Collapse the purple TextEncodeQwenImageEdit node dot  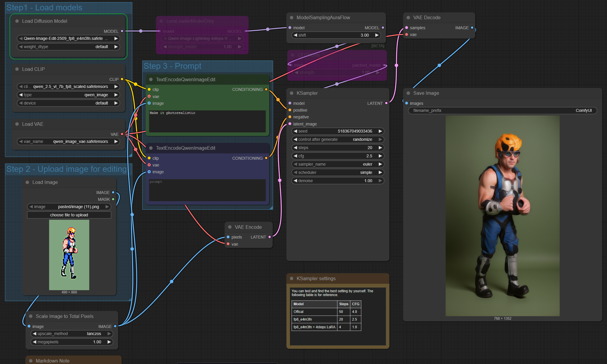[x=151, y=148]
